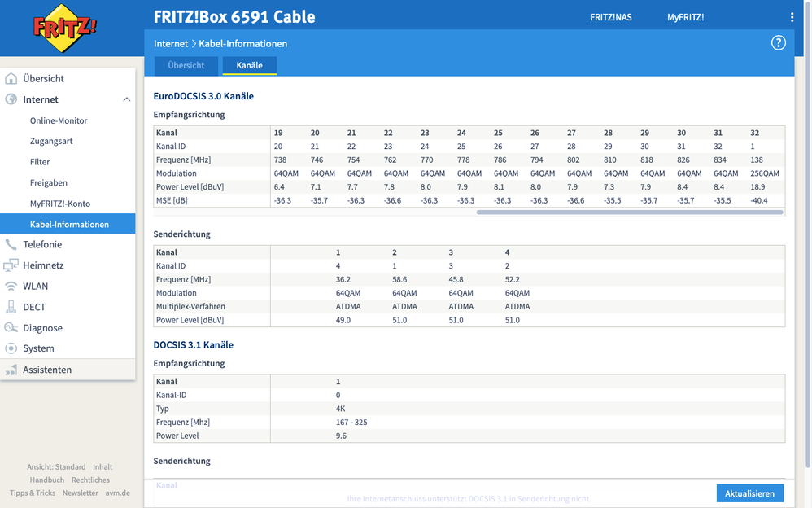Click the System gear icon

tap(11, 348)
